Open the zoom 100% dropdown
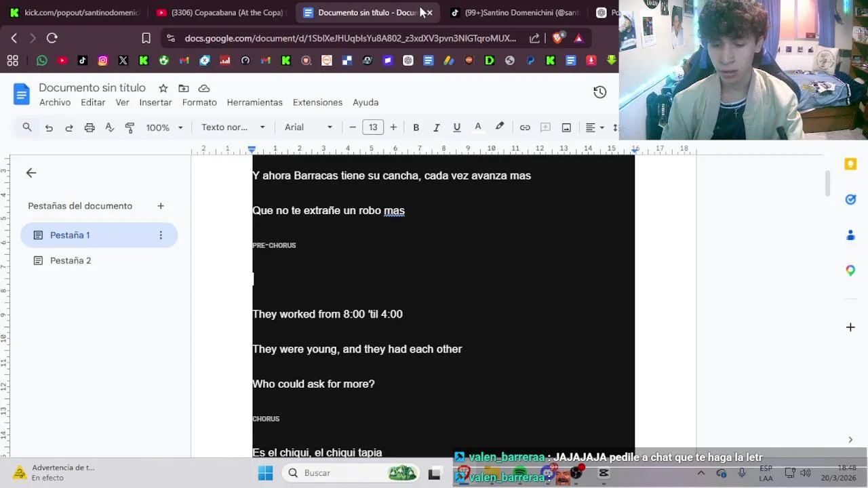 (x=165, y=127)
